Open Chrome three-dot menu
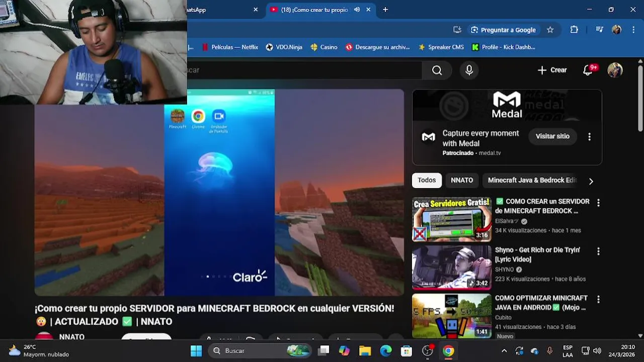Viewport: 644px width, 362px height. point(633,30)
